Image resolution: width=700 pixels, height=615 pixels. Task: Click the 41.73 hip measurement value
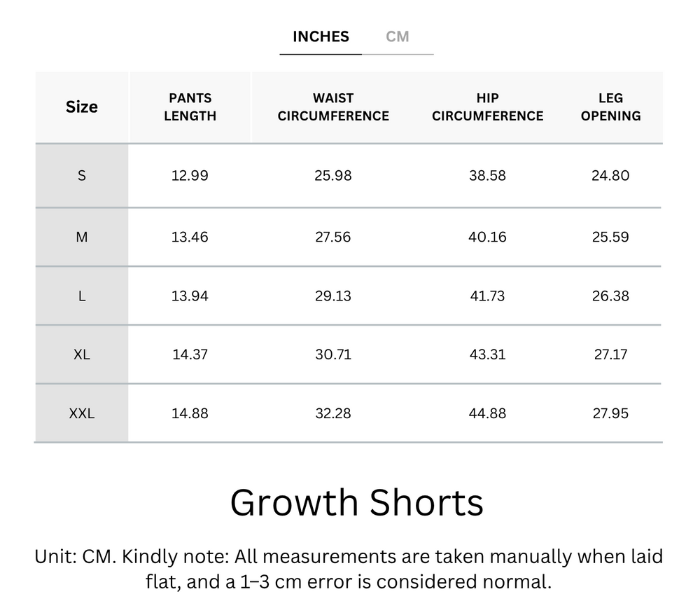(x=488, y=296)
